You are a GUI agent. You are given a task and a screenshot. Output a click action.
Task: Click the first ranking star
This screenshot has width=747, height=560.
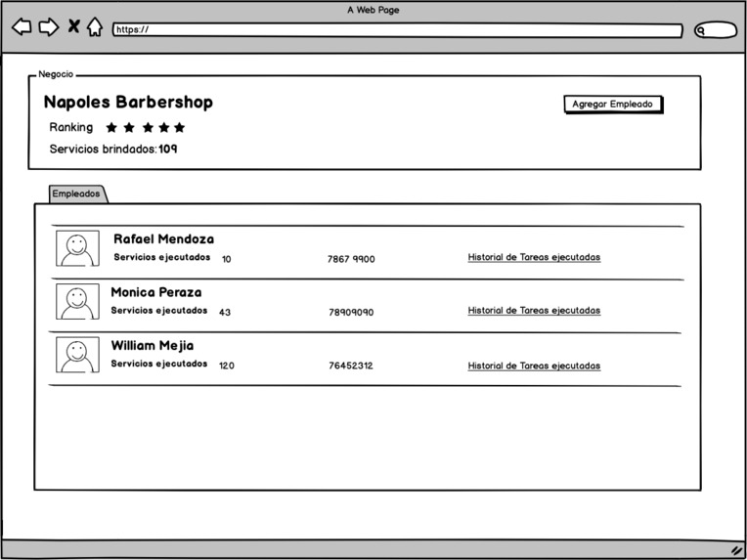tap(111, 128)
